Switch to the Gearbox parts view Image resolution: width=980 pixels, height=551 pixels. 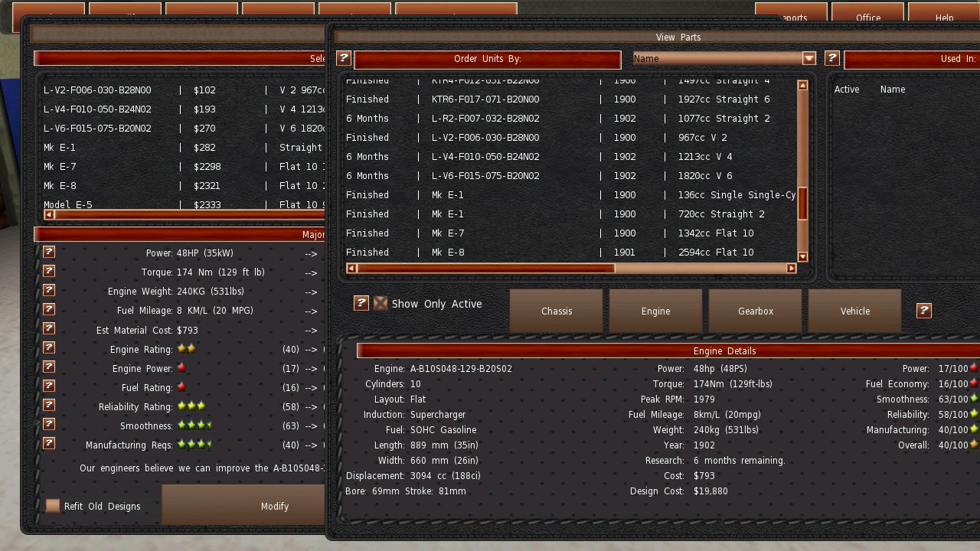(x=755, y=311)
